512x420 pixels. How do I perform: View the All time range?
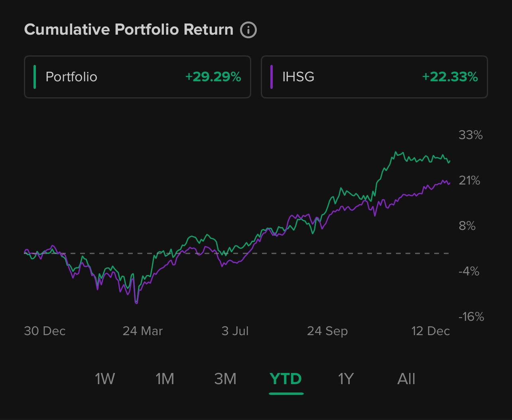406,379
